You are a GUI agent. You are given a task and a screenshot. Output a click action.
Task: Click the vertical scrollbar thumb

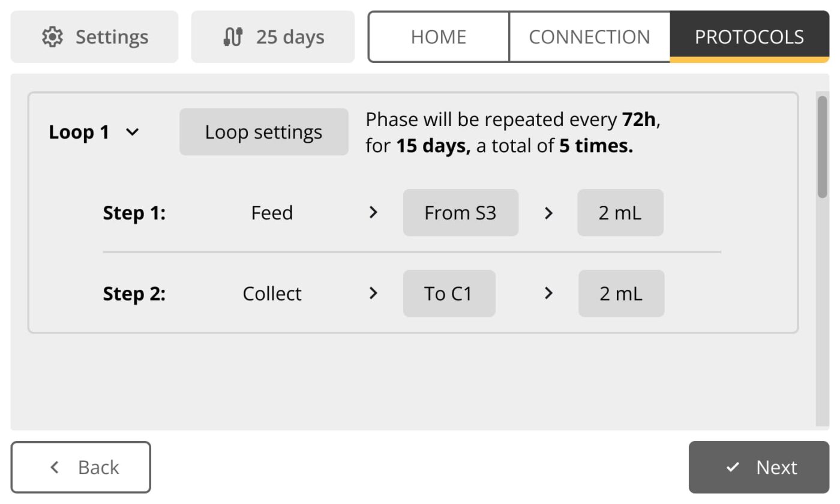822,147
